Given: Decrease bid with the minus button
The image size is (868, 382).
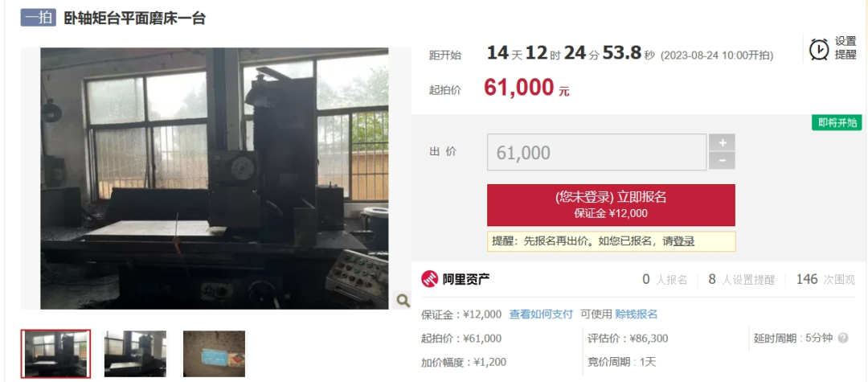Looking at the screenshot, I should click(x=722, y=161).
